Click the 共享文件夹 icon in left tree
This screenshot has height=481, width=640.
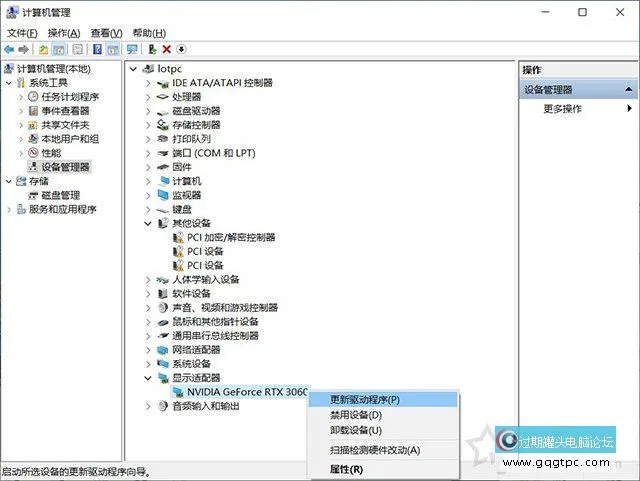tap(33, 125)
